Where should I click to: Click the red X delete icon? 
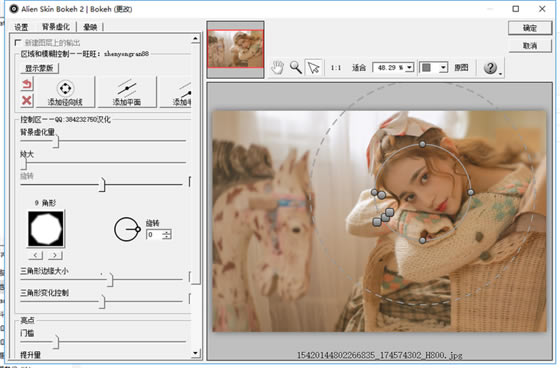click(27, 100)
